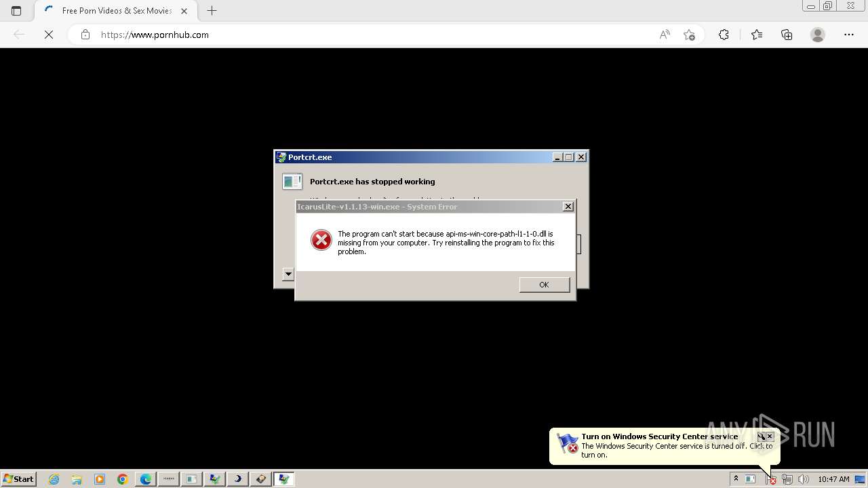Close the IcarusLite System Error dialog
The height and width of the screenshot is (488, 868).
pos(568,207)
